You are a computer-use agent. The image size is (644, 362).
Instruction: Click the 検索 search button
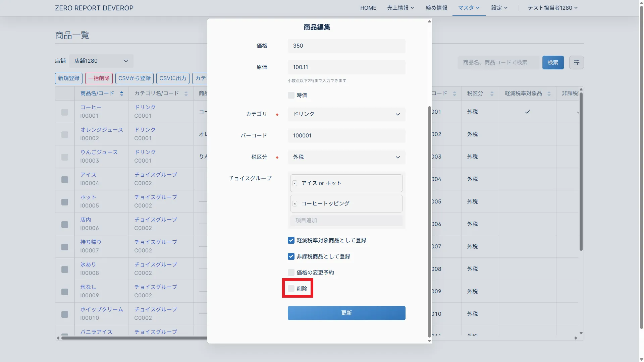point(553,62)
